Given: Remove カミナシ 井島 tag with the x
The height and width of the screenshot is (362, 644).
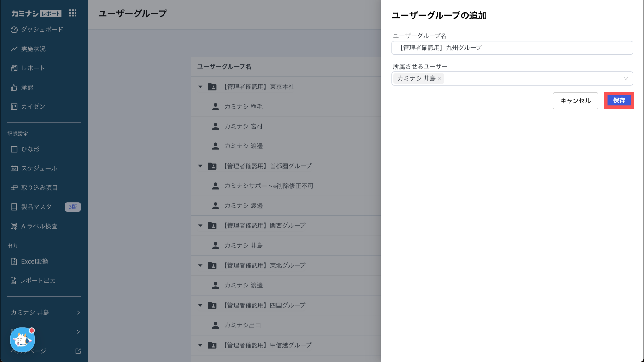Looking at the screenshot, I should 440,79.
